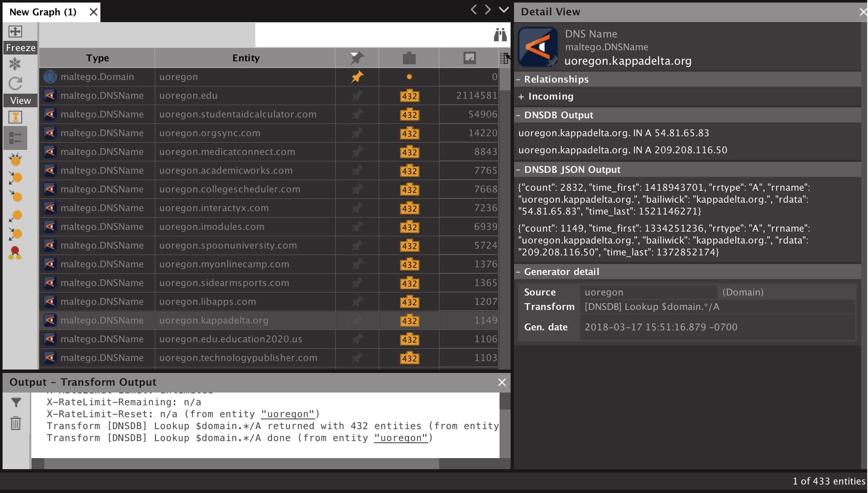Click the pan/move graph icon above Freeze
This screenshot has height=493, width=868.
pyautogui.click(x=15, y=32)
